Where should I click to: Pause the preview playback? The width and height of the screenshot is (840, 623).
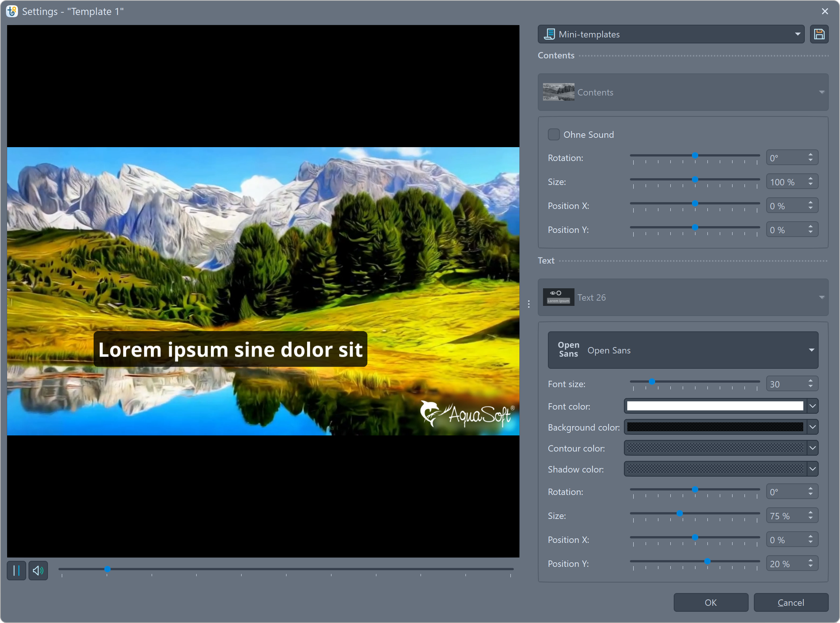[16, 570]
